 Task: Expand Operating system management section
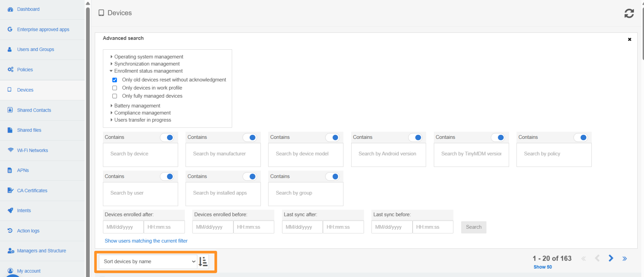(149, 57)
